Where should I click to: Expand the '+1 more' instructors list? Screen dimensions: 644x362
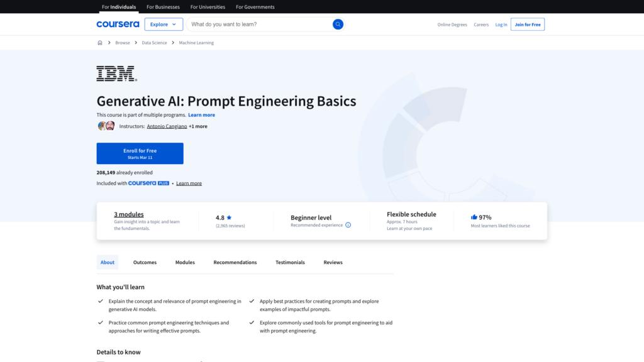pos(198,126)
